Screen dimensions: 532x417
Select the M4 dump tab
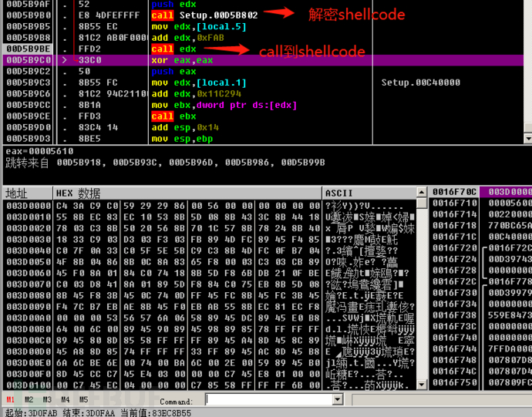66,400
